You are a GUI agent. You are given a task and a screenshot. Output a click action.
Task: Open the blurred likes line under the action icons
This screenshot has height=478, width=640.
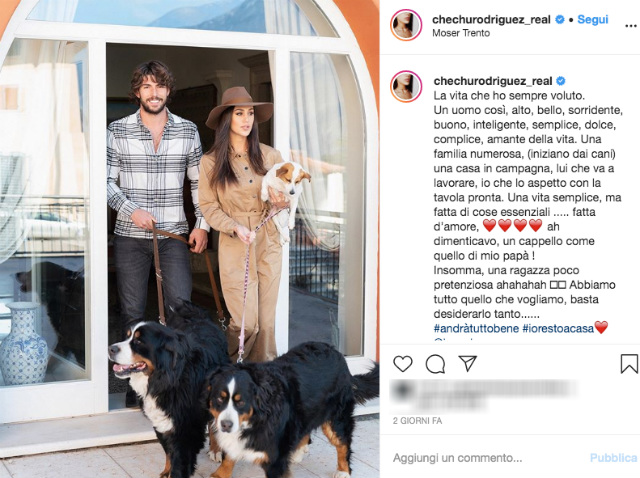click(x=484, y=395)
